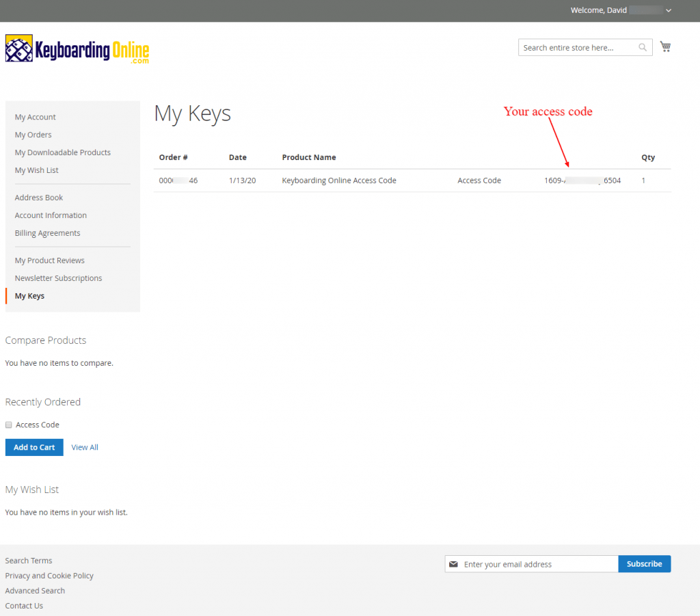Click the order number ending 46
The height and width of the screenshot is (616, 700).
178,180
